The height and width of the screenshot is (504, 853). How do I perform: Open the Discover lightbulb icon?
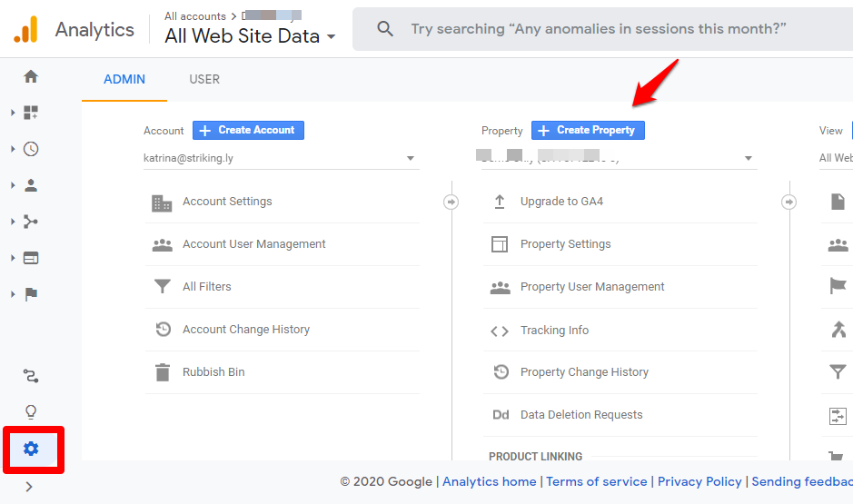click(x=31, y=411)
